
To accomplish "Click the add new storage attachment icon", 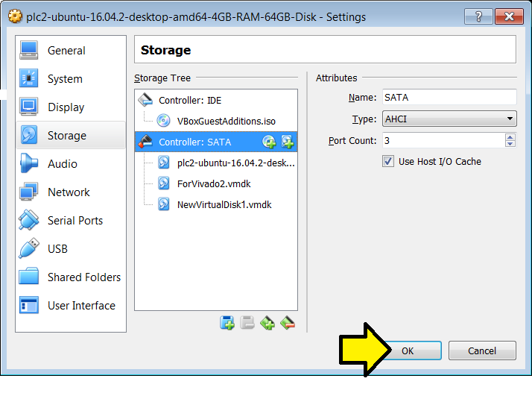I will [227, 323].
